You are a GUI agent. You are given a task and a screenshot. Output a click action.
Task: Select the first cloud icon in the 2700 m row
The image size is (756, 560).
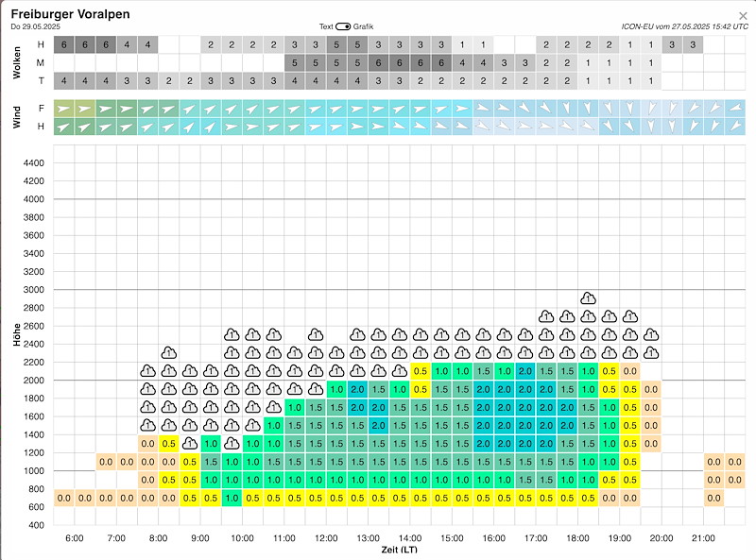tap(546, 316)
